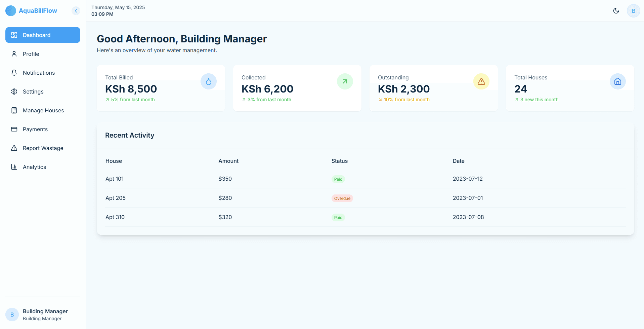Click the gear icon for Settings
The image size is (644, 329).
(x=14, y=92)
